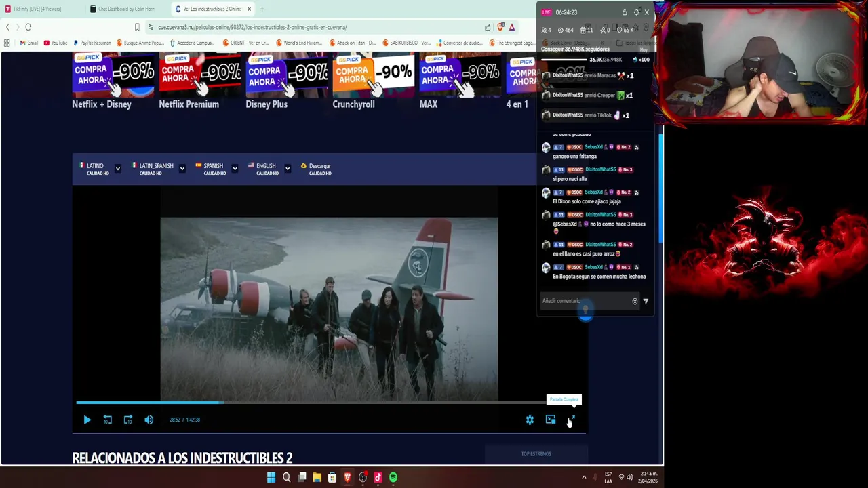Mute the video player volume
Viewport: 868px width, 488px height.
click(x=149, y=420)
